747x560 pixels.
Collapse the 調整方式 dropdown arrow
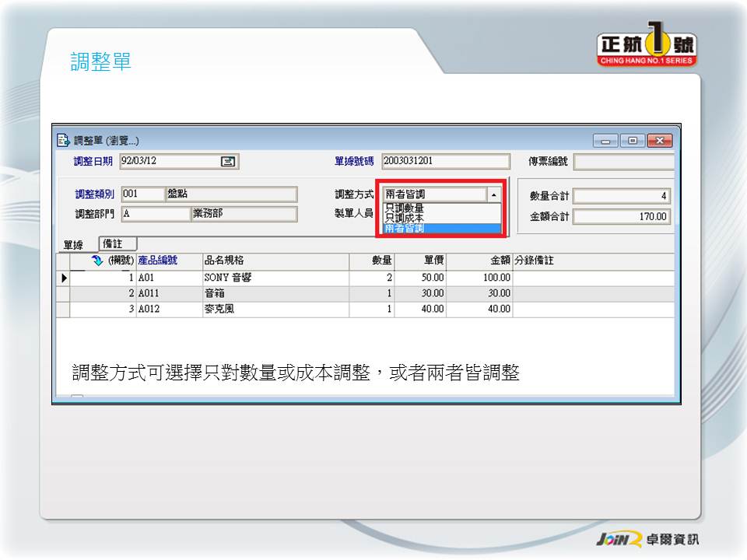pyautogui.click(x=494, y=194)
